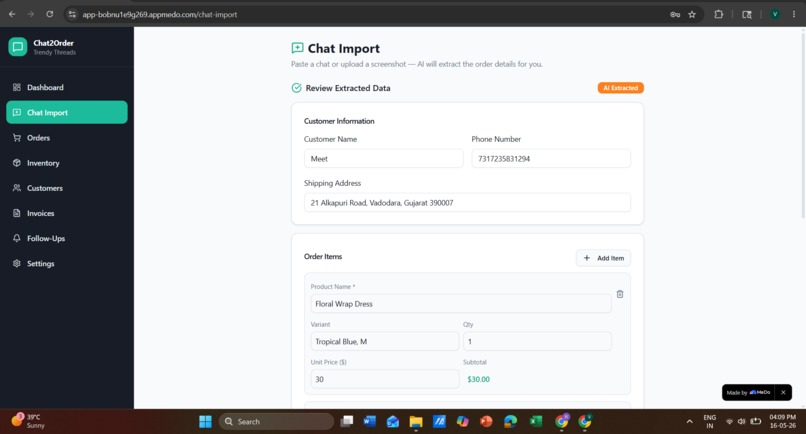Bookmark this page with the star icon
Viewport: 806px width, 434px height.
click(692, 14)
